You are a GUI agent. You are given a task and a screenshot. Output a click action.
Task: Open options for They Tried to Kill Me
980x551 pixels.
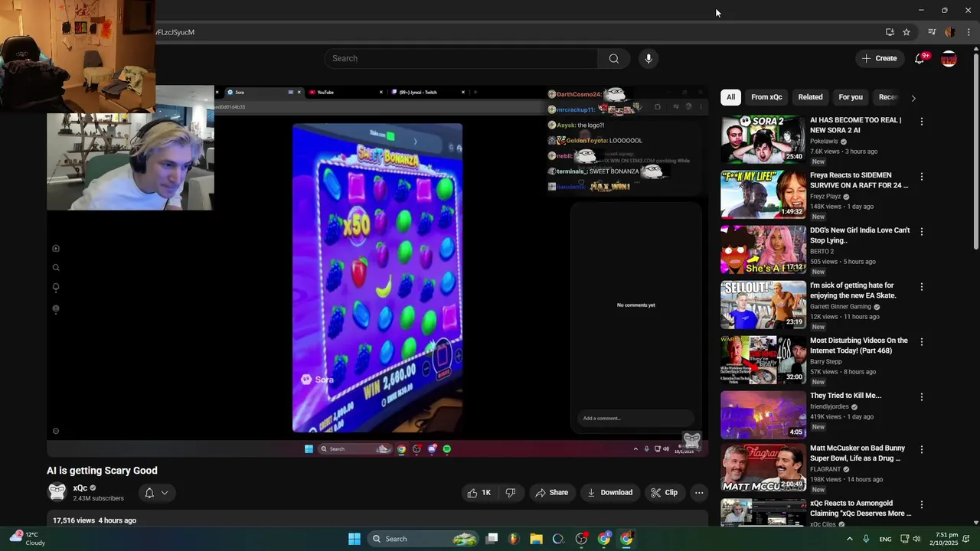[922, 397]
